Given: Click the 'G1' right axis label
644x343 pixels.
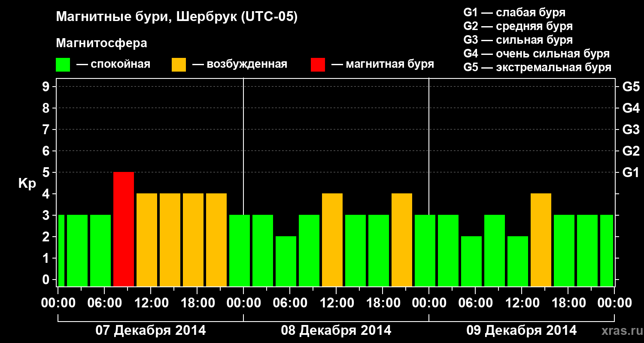Looking at the screenshot, I should click(x=631, y=172).
